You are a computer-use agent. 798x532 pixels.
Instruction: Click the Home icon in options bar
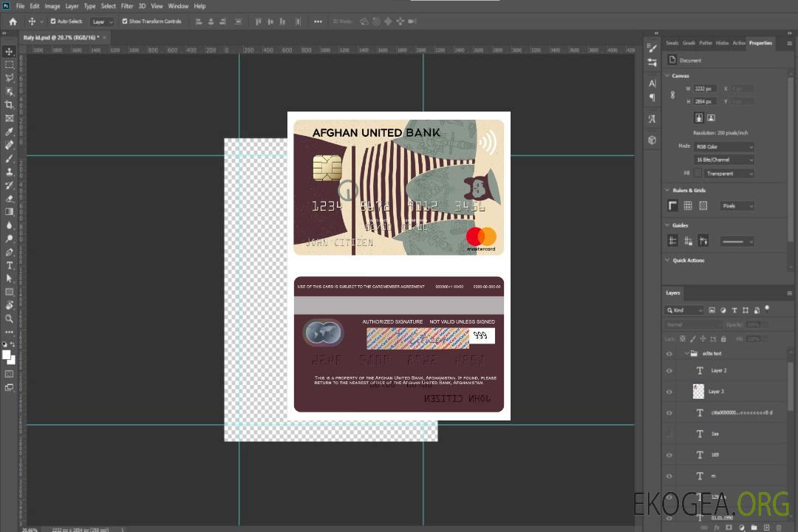pyautogui.click(x=13, y=21)
